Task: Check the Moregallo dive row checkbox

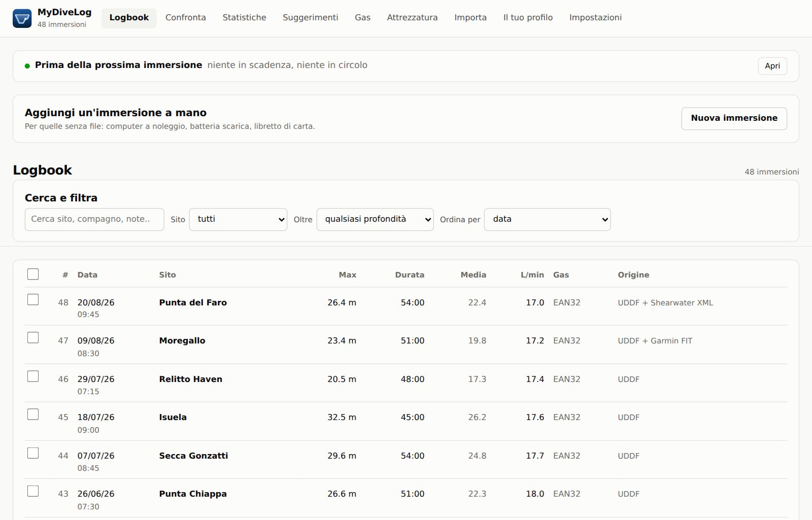Action: pos(33,337)
